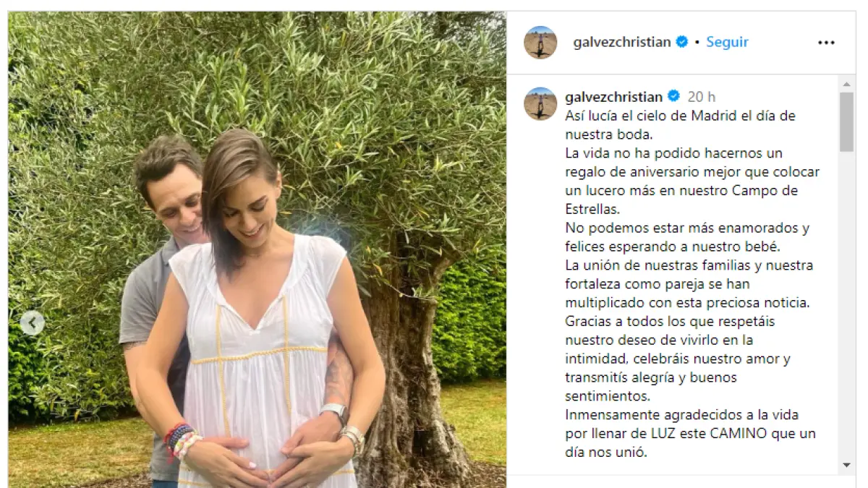Click the 20 h post timestamp
Viewport: 868px width, 488px height.
click(702, 97)
